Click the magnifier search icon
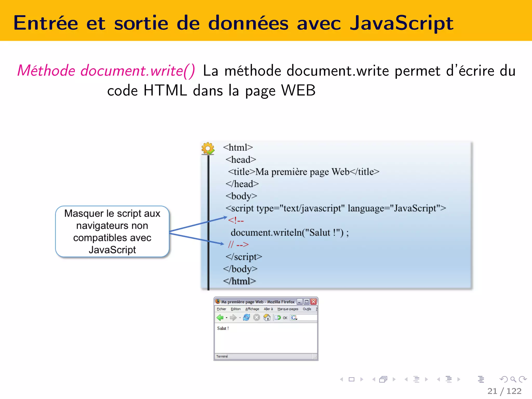Image resolution: width=532 pixels, height=399 pixels. pos(513,380)
